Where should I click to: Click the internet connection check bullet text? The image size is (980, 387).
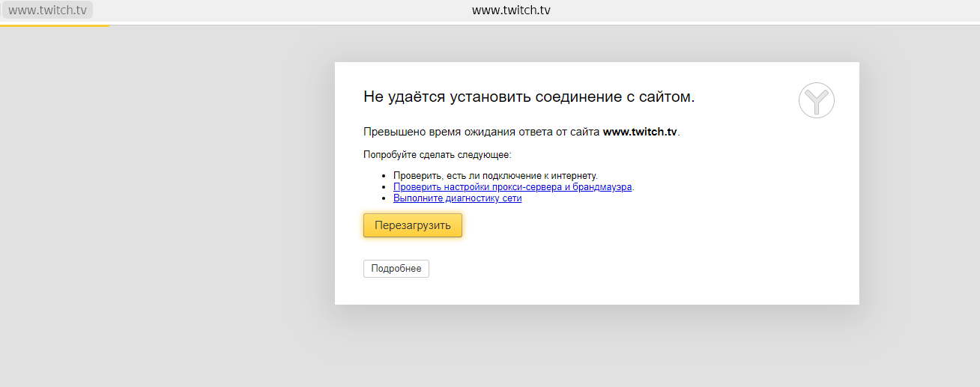[495, 176]
